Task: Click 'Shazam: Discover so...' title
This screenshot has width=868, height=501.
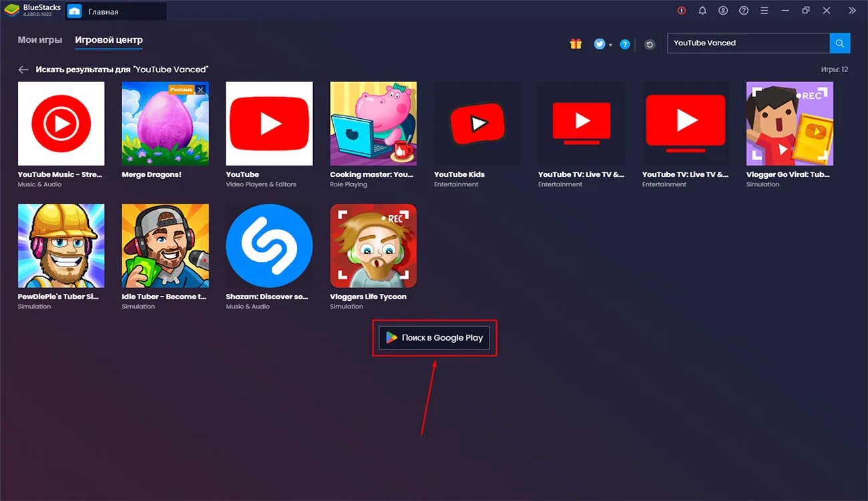Action: click(x=267, y=297)
